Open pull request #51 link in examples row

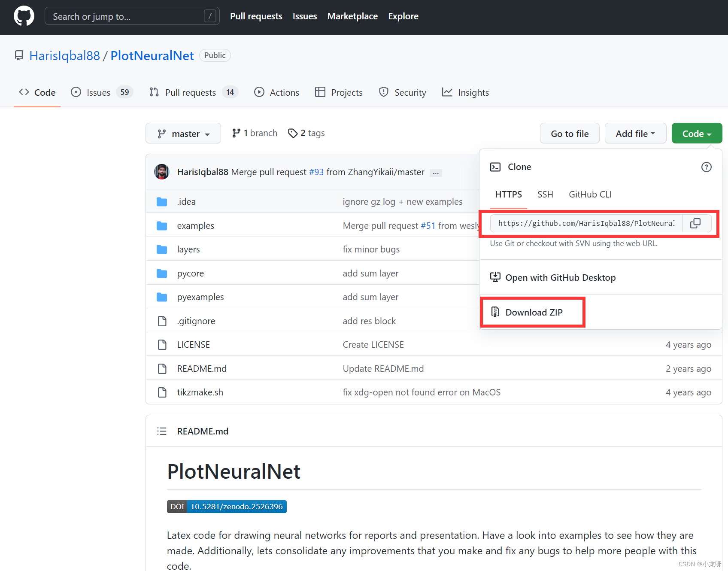428,226
